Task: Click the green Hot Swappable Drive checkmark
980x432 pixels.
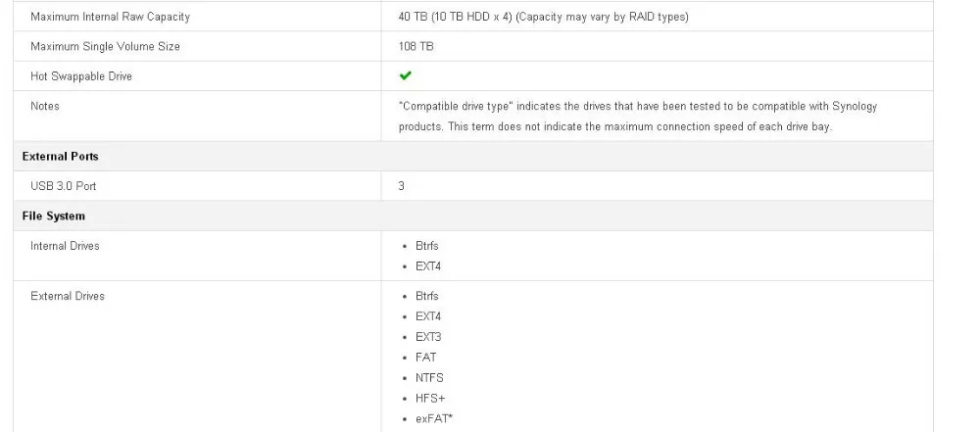Action: [405, 75]
